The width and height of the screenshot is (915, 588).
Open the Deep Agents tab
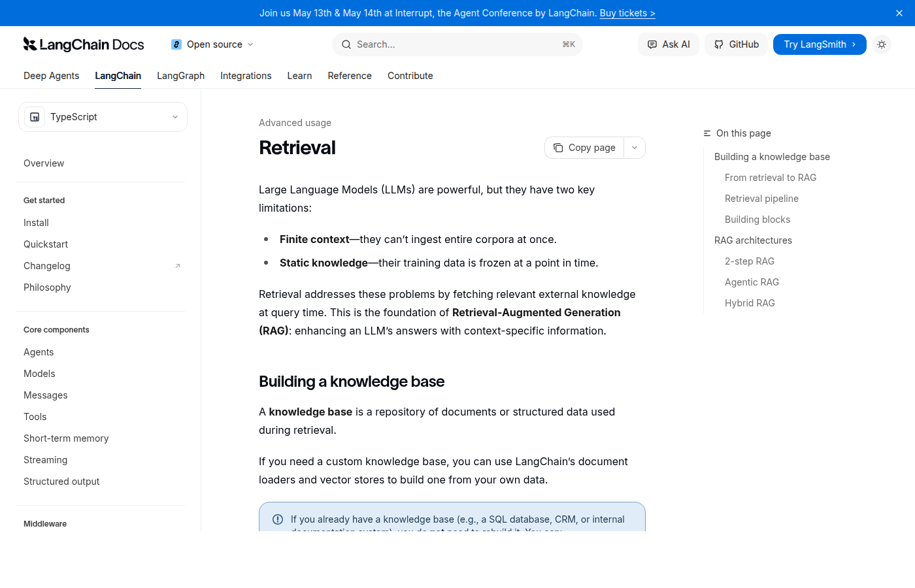[x=51, y=76]
